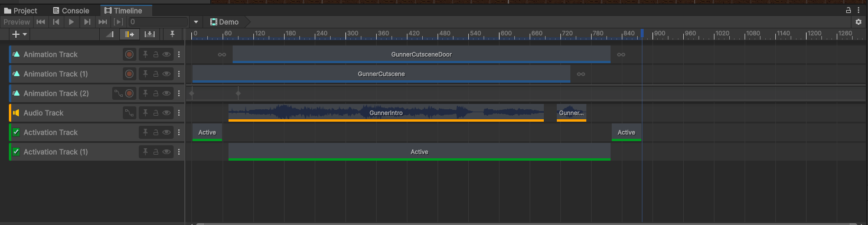Screen dimensions: 868x225
Task: Mute the Audio Track with eye icon
Action: point(167,113)
